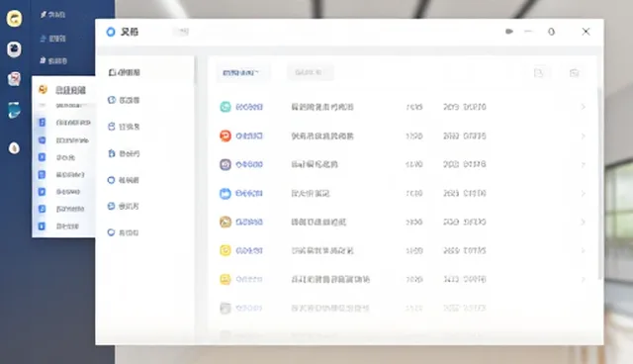Click the yellow square face icon in seventh row
The width and height of the screenshot is (633, 364).
226,279
